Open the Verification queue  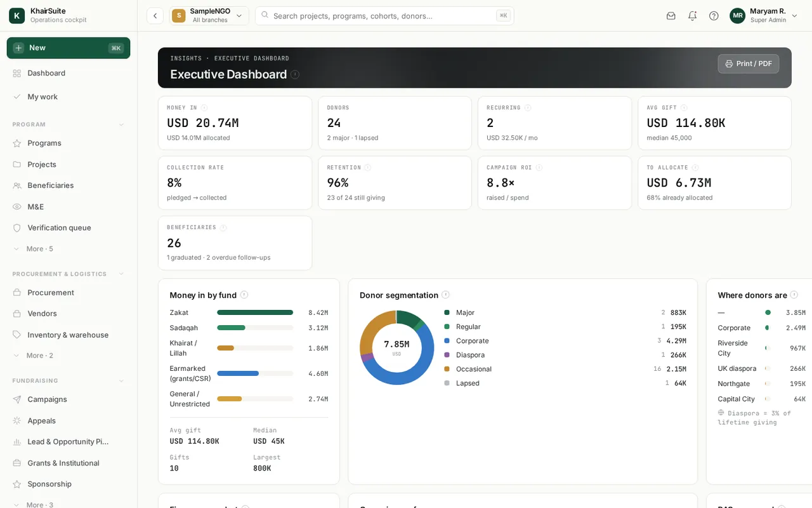pyautogui.click(x=69, y=227)
